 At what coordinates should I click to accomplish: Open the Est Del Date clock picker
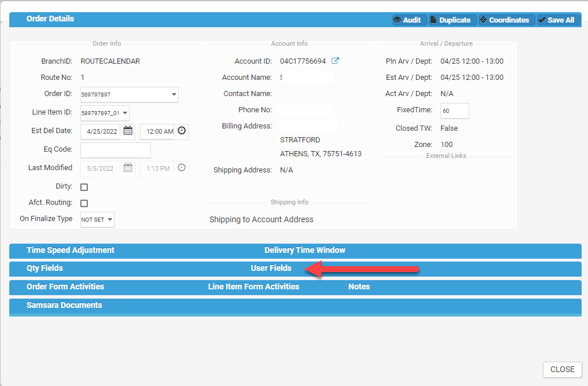pyautogui.click(x=182, y=131)
